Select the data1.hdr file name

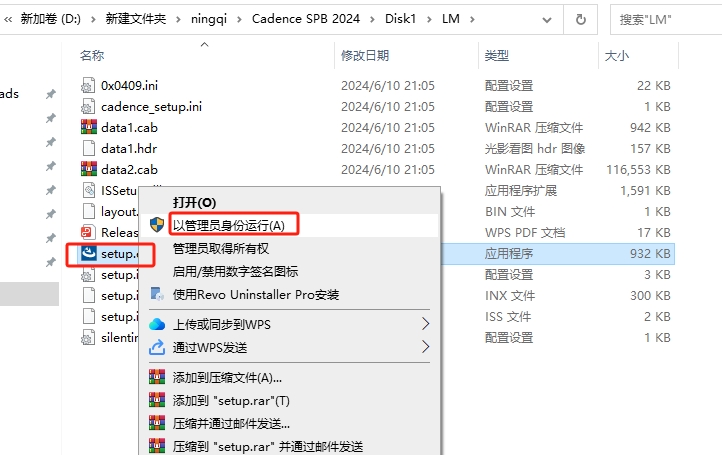(129, 149)
